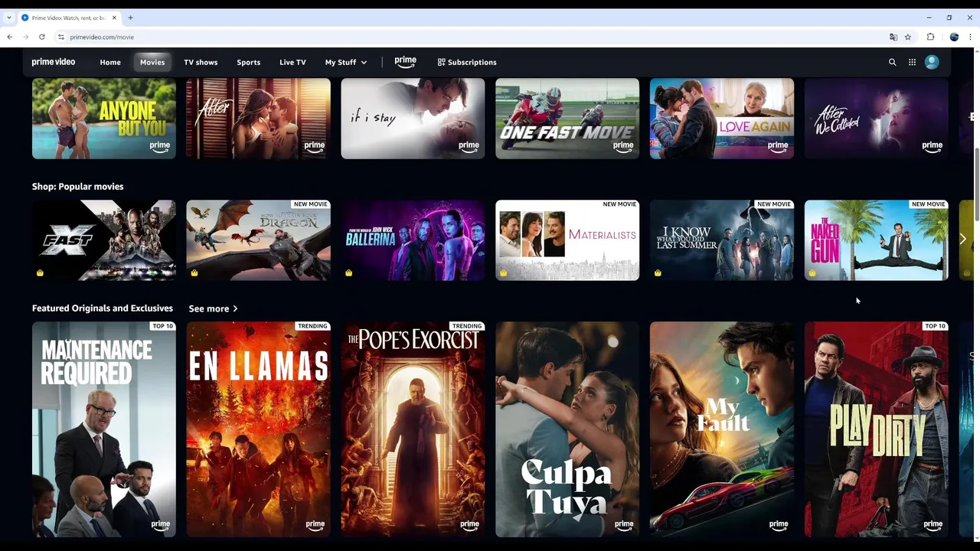Click the shopping bag icon on Ballerina

(348, 272)
